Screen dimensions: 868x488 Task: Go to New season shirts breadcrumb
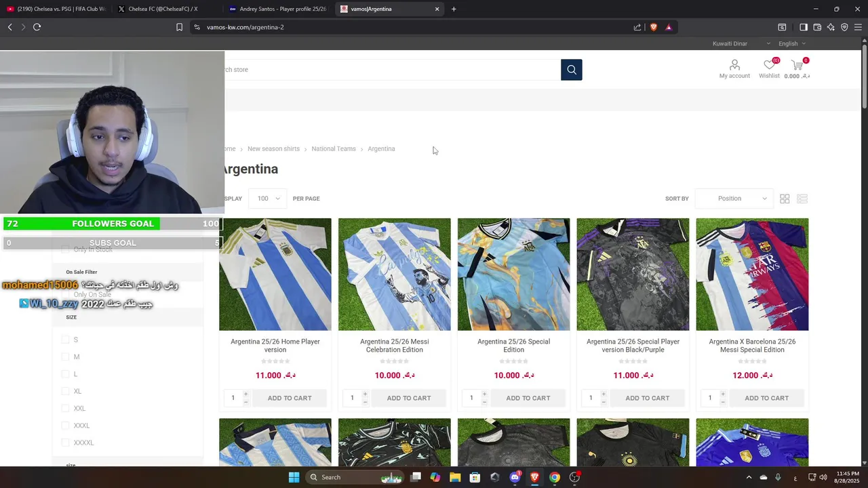click(x=273, y=148)
